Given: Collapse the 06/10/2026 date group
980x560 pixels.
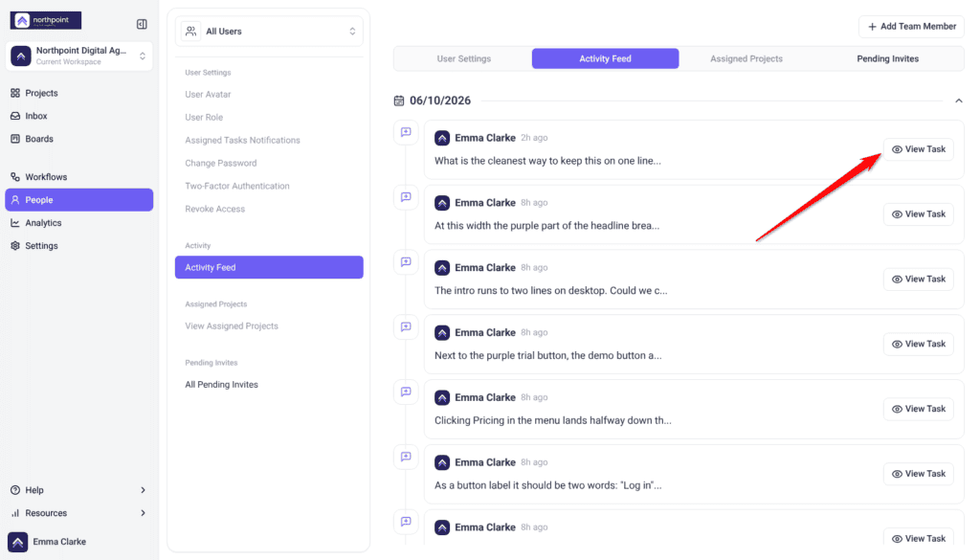Looking at the screenshot, I should click(958, 101).
